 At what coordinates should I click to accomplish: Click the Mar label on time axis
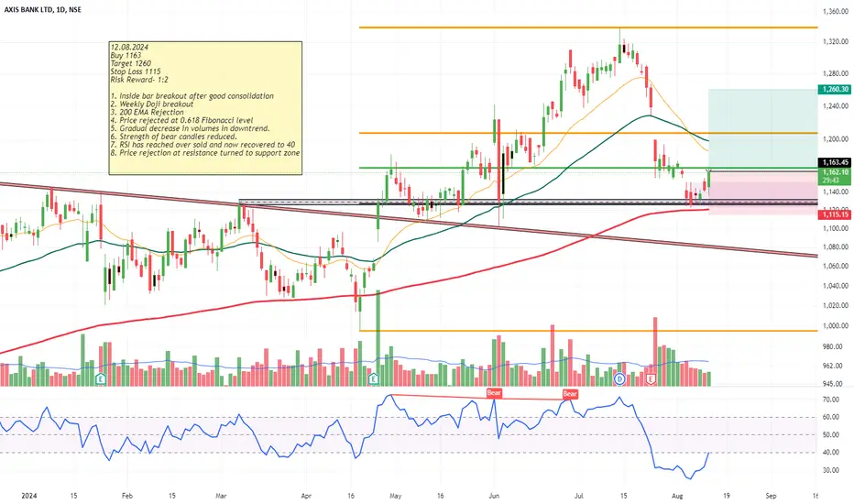(x=221, y=496)
